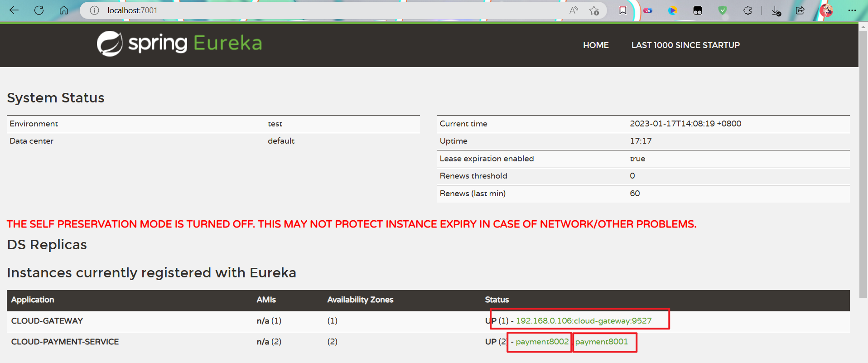This screenshot has height=363, width=868.
Task: Click the 'Environment' label
Action: [34, 124]
